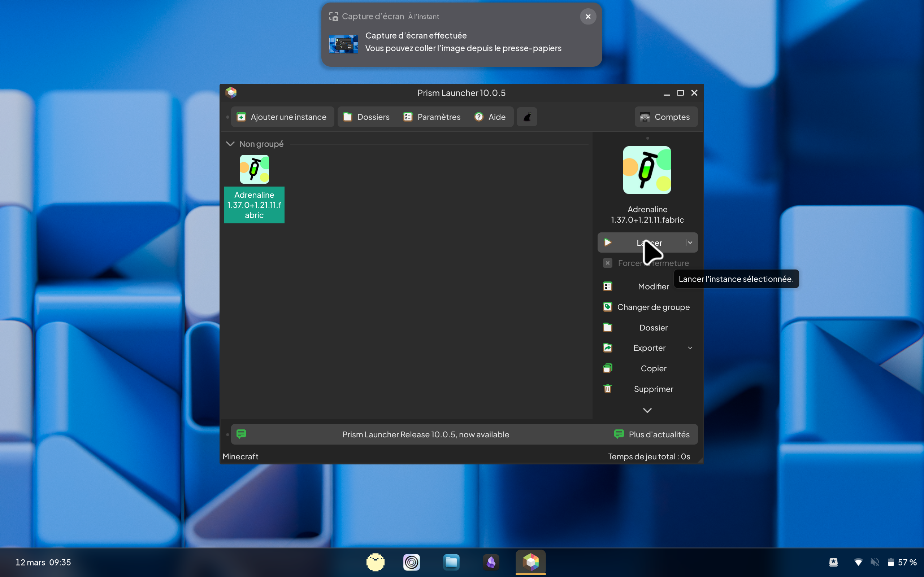The width and height of the screenshot is (924, 577).
Task: Open the Aide menu
Action: coord(490,117)
